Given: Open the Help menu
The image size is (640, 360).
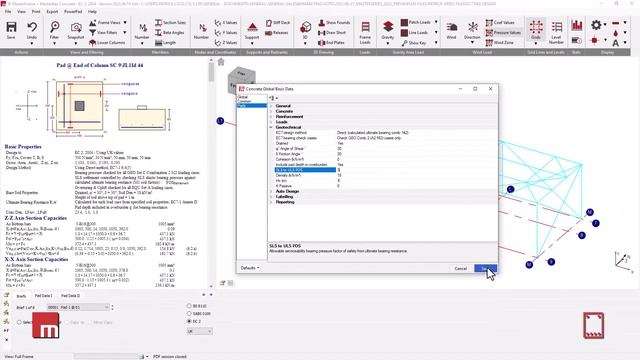Looking at the screenshot, I should pyautogui.click(x=92, y=11).
